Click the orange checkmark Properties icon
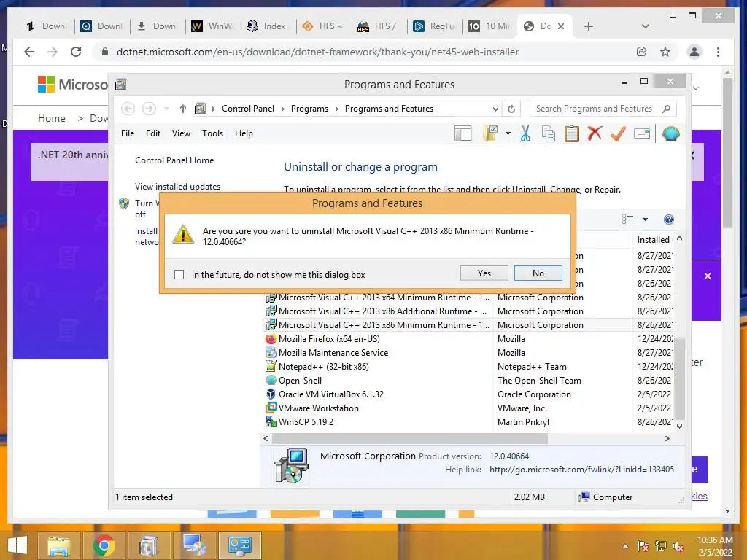Image resolution: width=747 pixels, height=560 pixels. click(618, 134)
